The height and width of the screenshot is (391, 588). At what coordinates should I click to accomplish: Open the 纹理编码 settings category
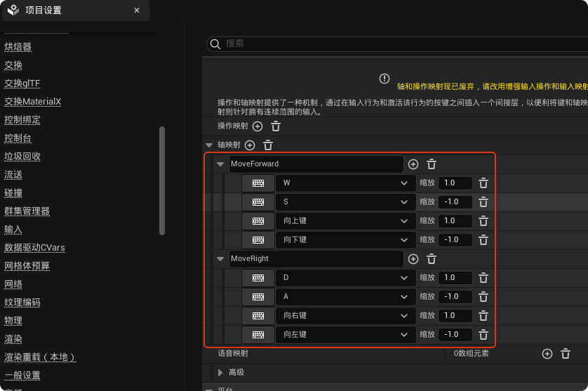tap(22, 303)
